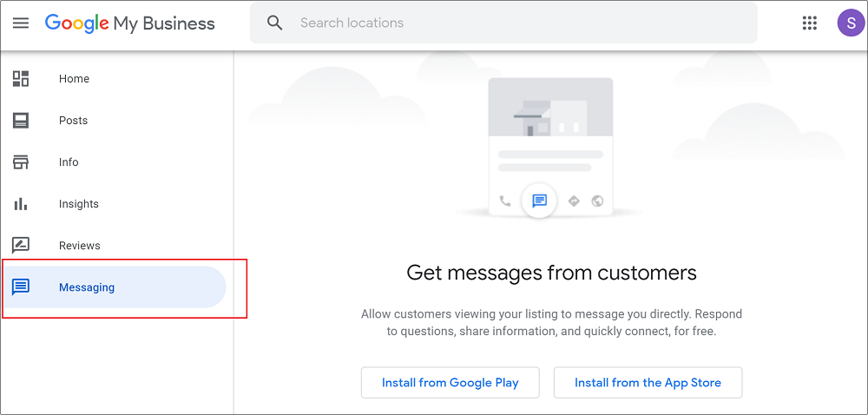
Task: Click Install from the App Store
Action: click(x=648, y=382)
